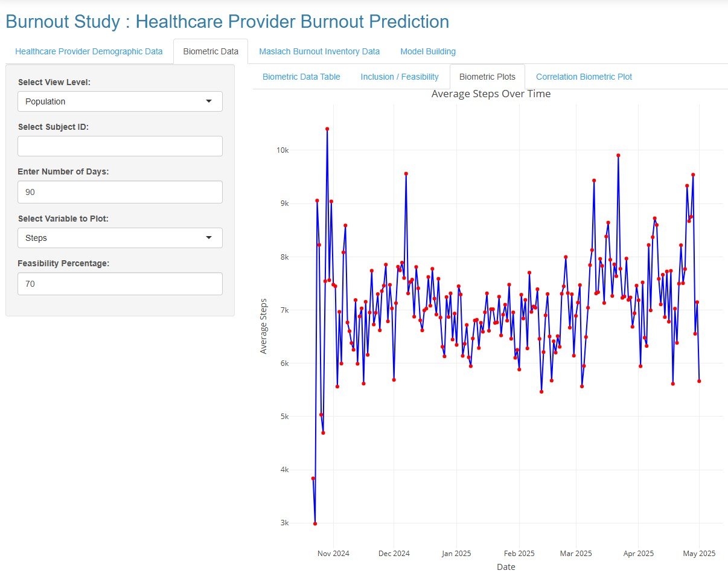
Task: Switch to the Correlation Biometric Plot sub-tab
Action: pyautogui.click(x=584, y=77)
